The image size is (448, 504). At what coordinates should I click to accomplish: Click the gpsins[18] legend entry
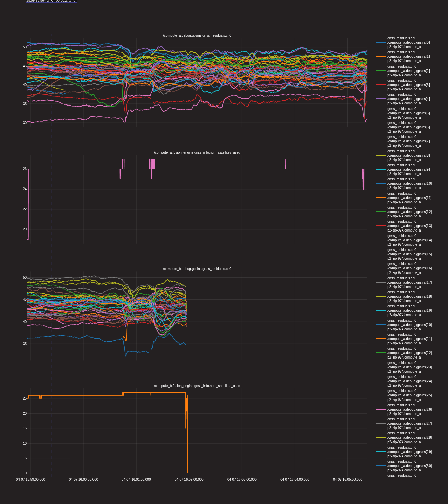tap(404, 297)
